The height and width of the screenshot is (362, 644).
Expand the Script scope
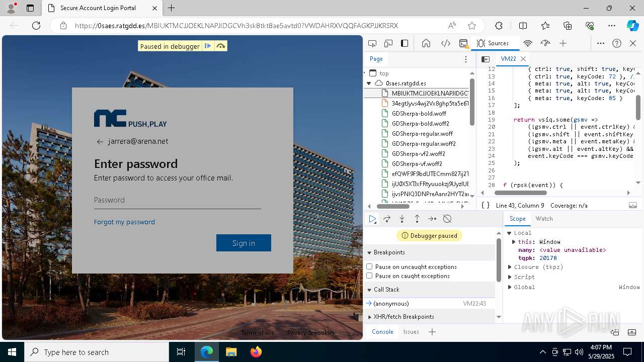tap(510, 277)
